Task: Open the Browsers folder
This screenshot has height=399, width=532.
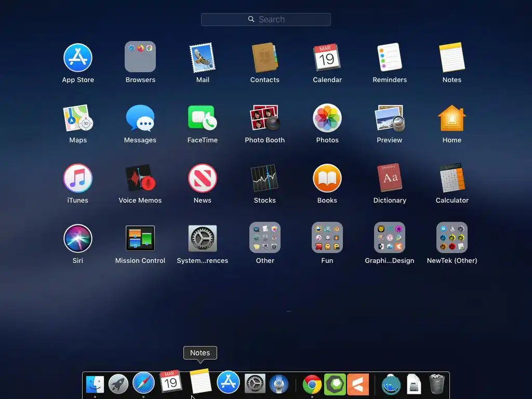Action: coord(140,57)
